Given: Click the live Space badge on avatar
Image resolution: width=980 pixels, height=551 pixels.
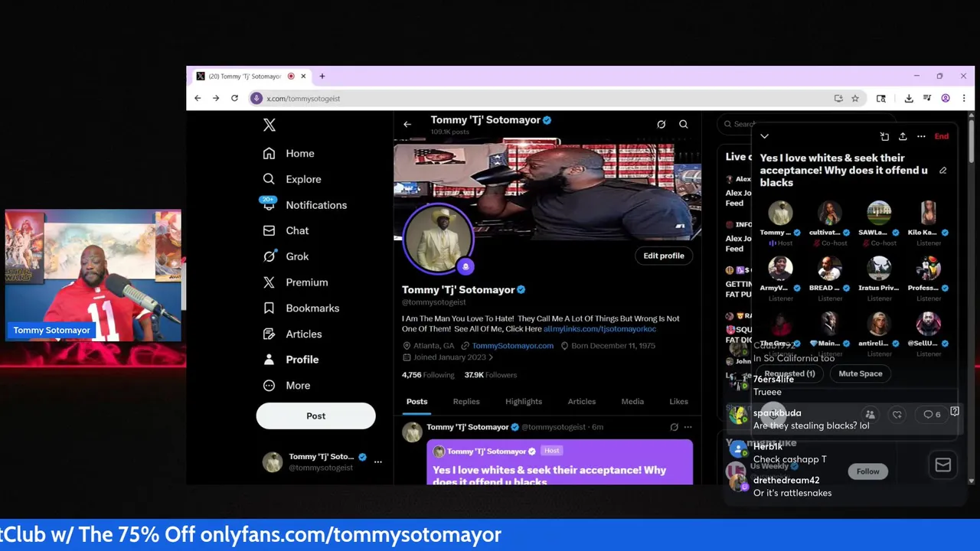Looking at the screenshot, I should click(x=465, y=266).
